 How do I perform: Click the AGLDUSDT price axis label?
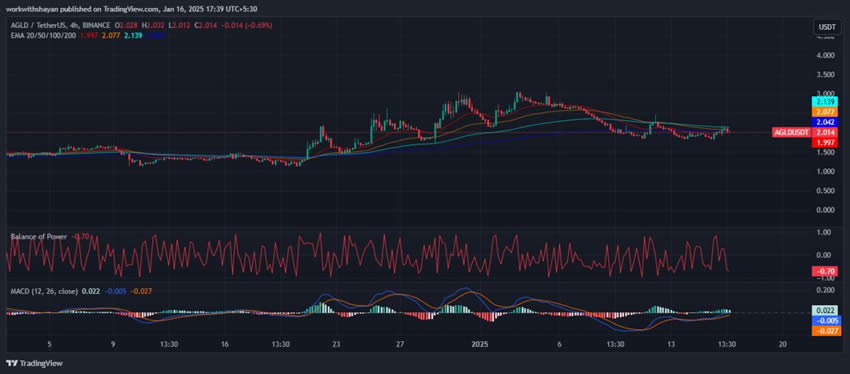pyautogui.click(x=791, y=132)
